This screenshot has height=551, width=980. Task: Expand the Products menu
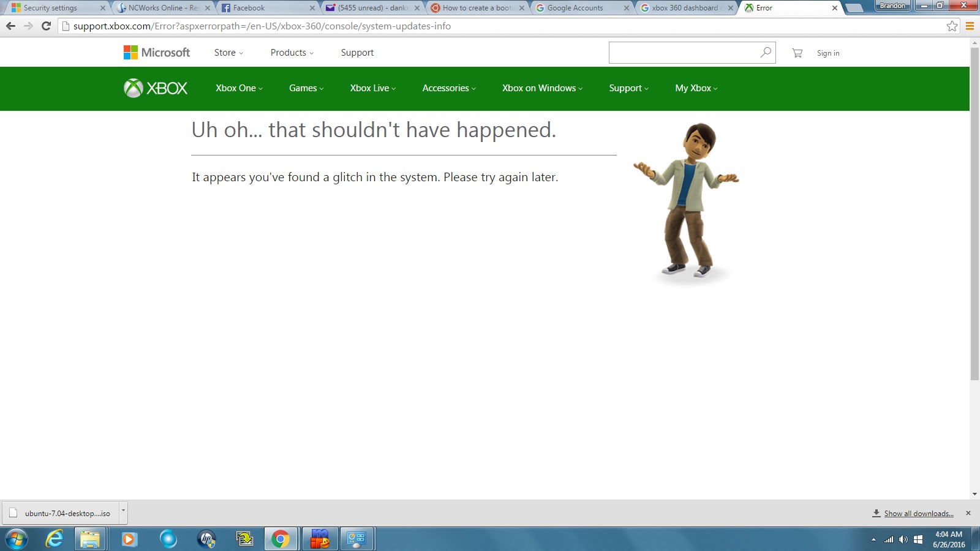click(292, 53)
